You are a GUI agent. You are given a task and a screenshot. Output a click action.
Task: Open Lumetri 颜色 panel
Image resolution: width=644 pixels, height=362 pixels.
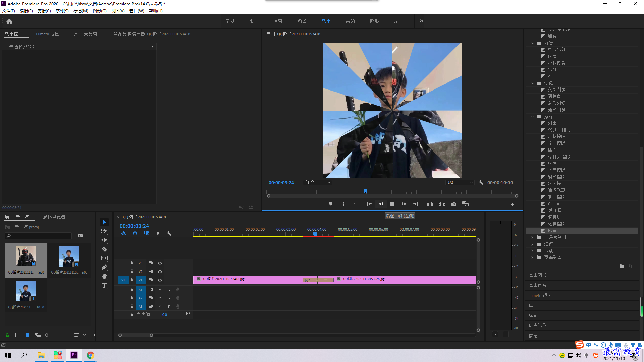(x=540, y=295)
